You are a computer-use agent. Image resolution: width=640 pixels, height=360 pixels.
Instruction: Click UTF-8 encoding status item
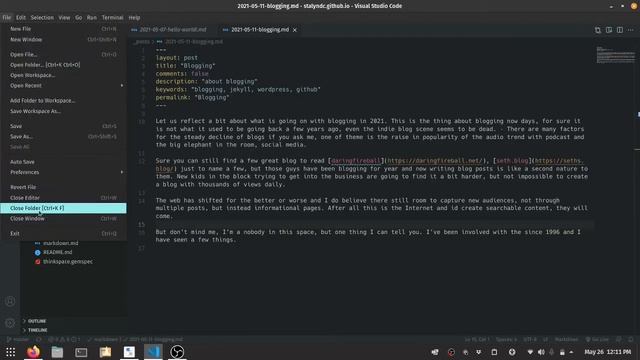point(530,340)
